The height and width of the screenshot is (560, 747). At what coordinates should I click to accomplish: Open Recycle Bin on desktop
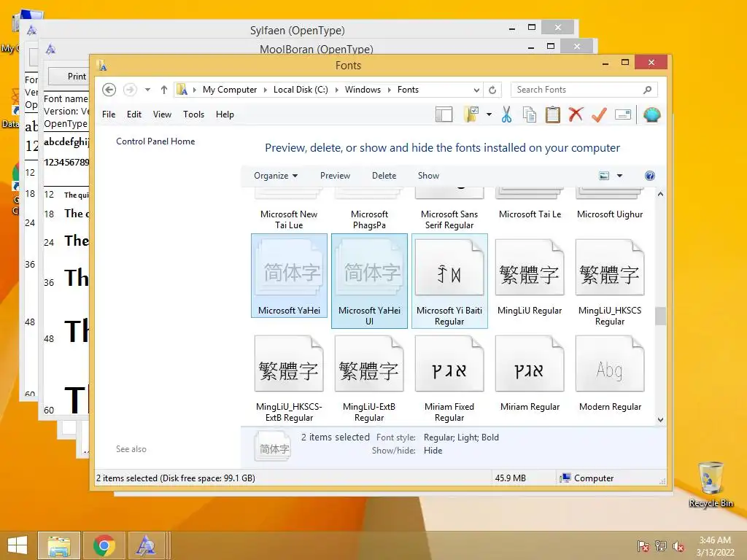pos(711,484)
